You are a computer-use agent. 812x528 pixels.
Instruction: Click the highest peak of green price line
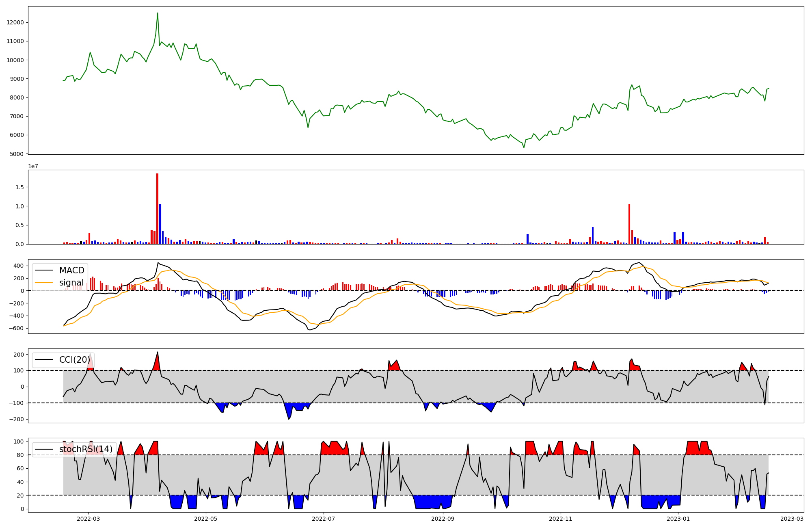158,13
